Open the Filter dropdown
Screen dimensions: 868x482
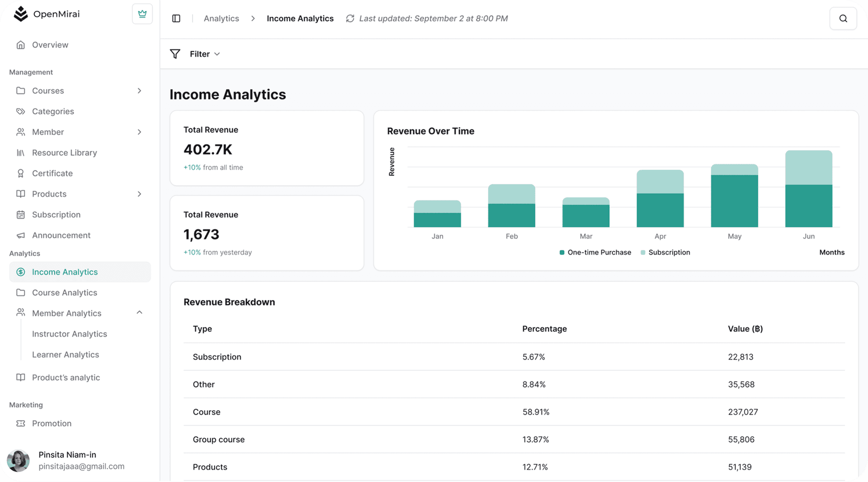(x=205, y=54)
